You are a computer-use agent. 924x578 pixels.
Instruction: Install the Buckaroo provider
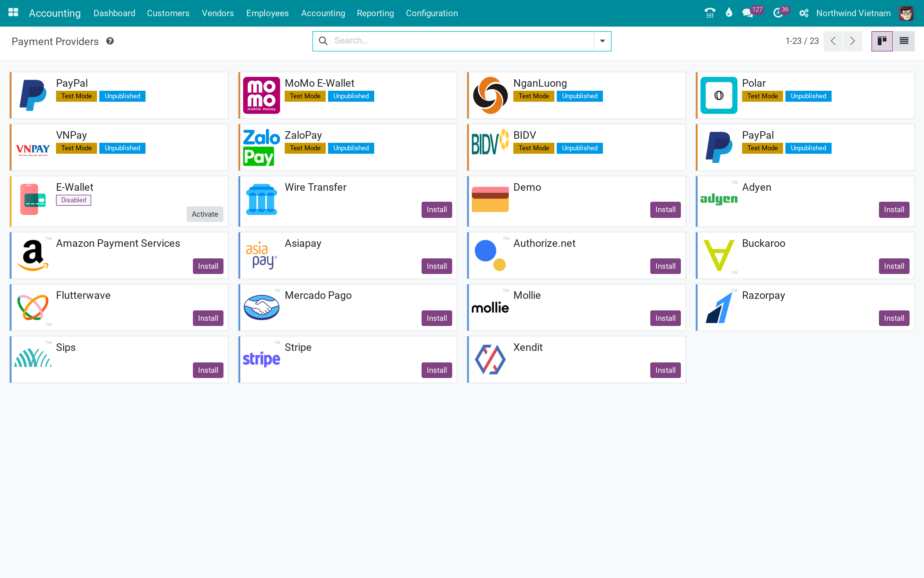(x=894, y=266)
